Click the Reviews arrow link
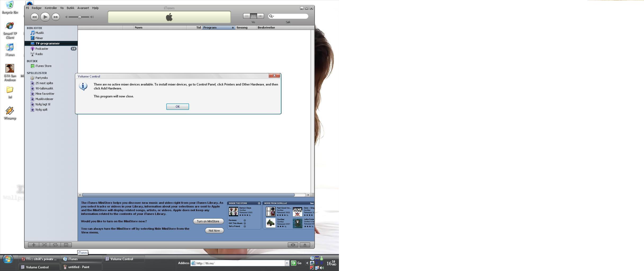 click(x=245, y=220)
